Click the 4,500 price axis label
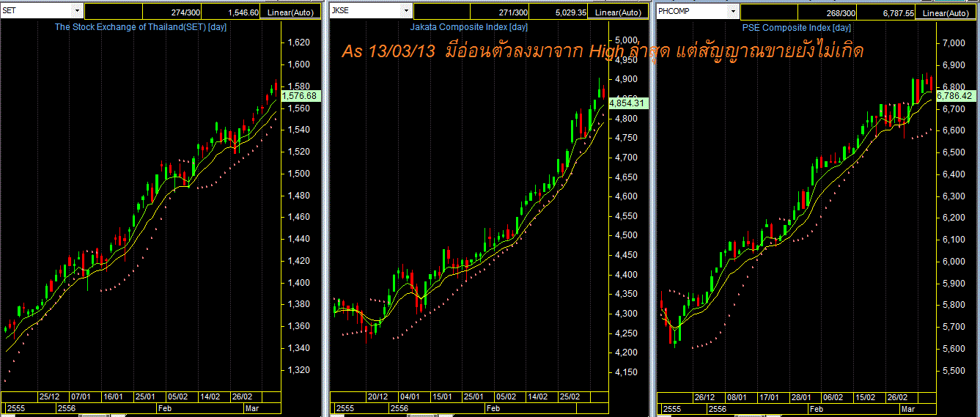 627,235
